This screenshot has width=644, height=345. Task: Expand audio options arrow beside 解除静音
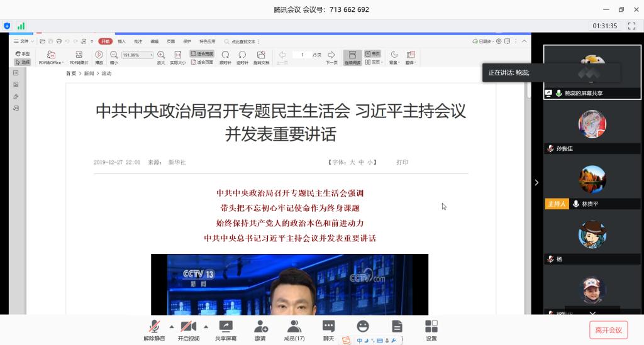tap(171, 326)
